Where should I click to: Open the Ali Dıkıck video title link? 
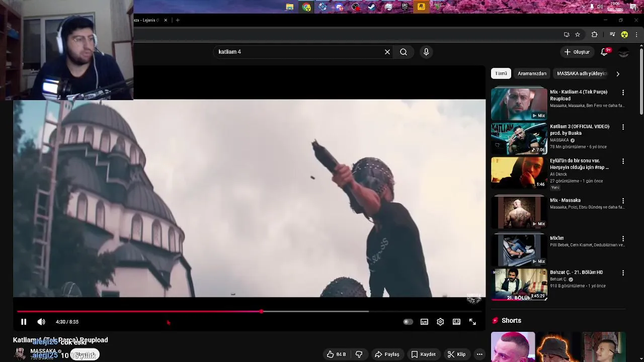point(579,164)
